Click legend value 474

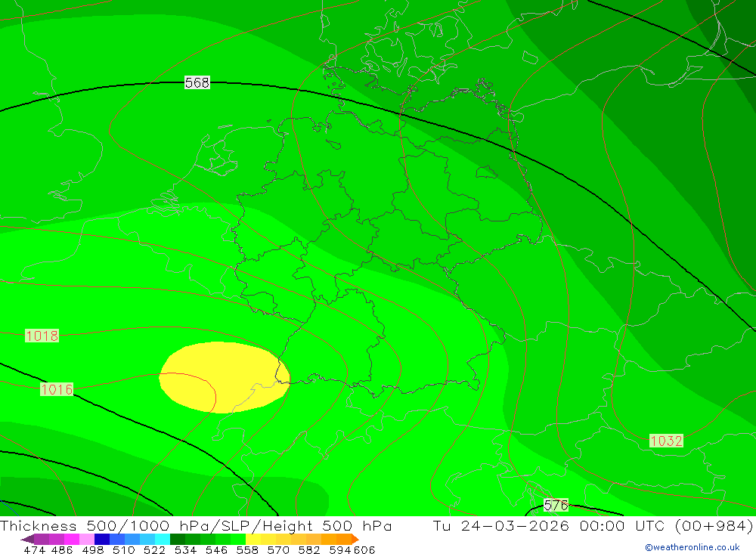[x=34, y=549]
